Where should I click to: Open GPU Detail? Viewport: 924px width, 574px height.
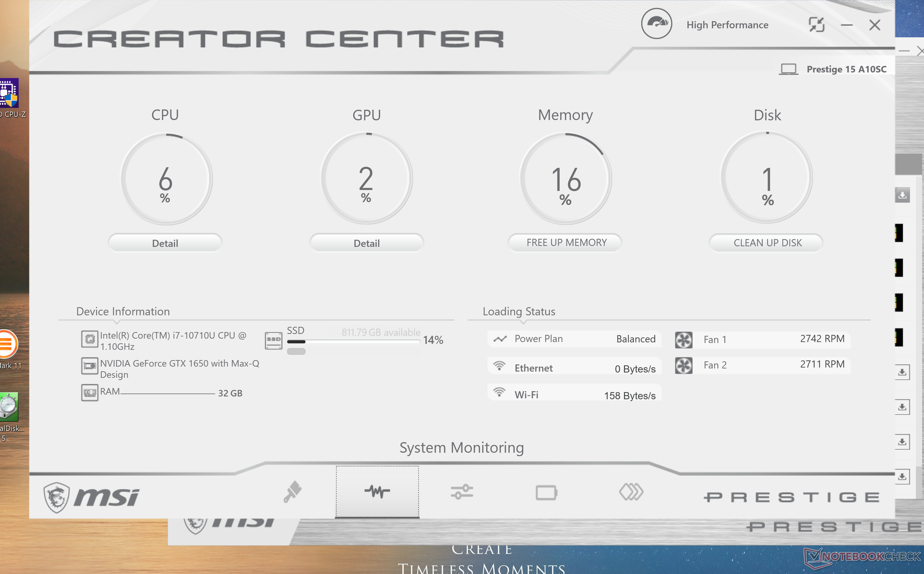click(x=366, y=243)
